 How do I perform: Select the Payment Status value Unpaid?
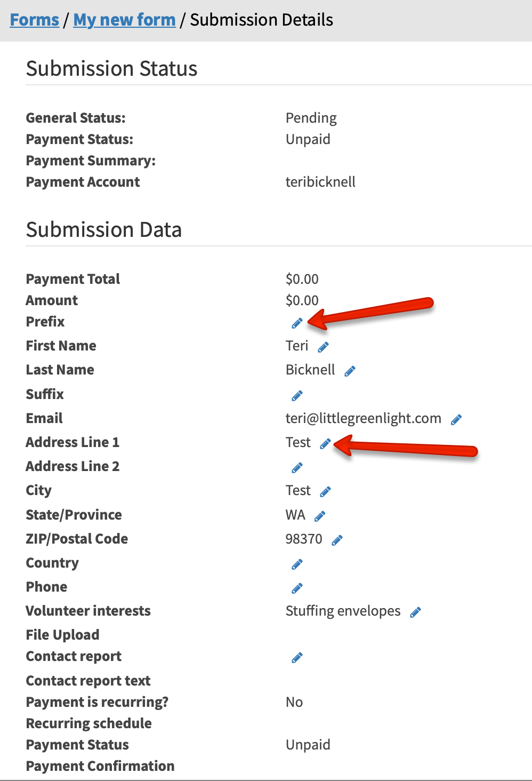tap(308, 139)
